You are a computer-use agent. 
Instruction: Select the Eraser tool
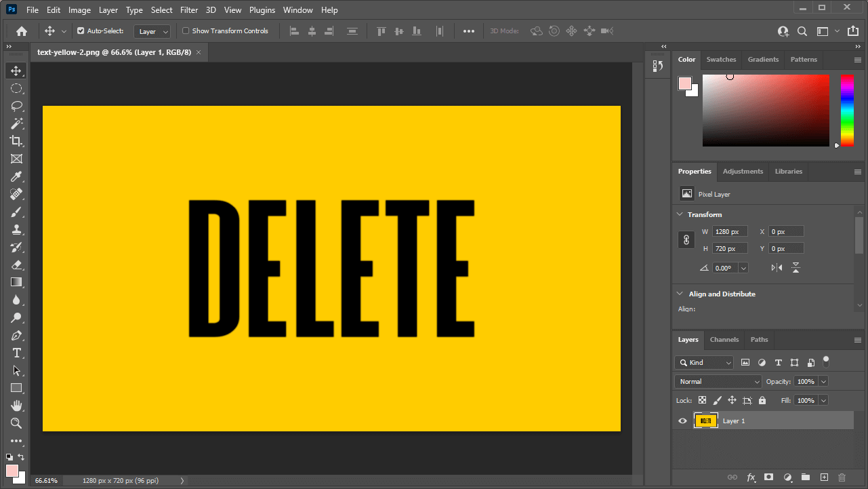tap(16, 265)
